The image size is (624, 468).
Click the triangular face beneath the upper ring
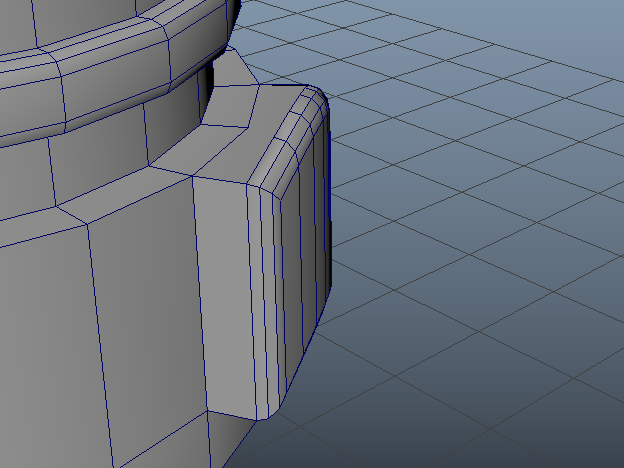(x=236, y=66)
